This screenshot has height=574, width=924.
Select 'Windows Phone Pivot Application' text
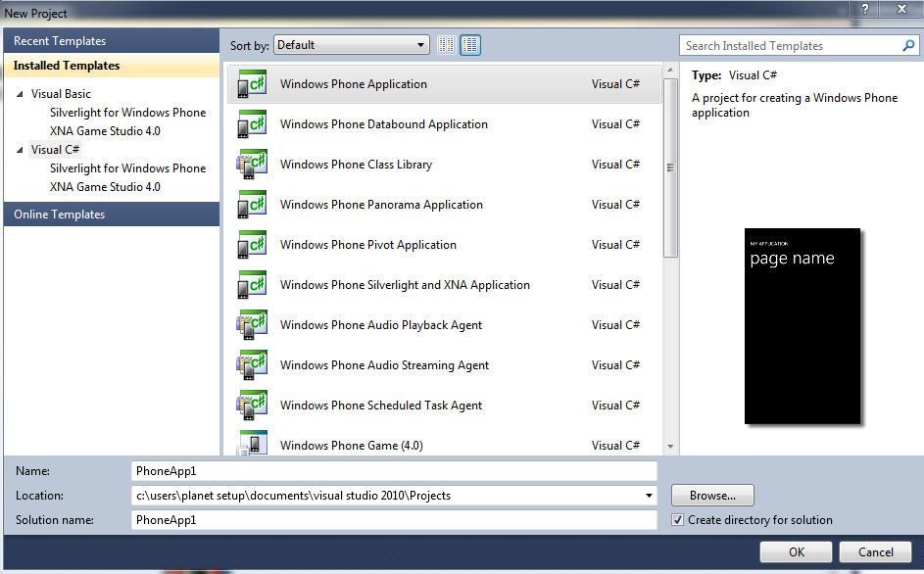coord(368,245)
